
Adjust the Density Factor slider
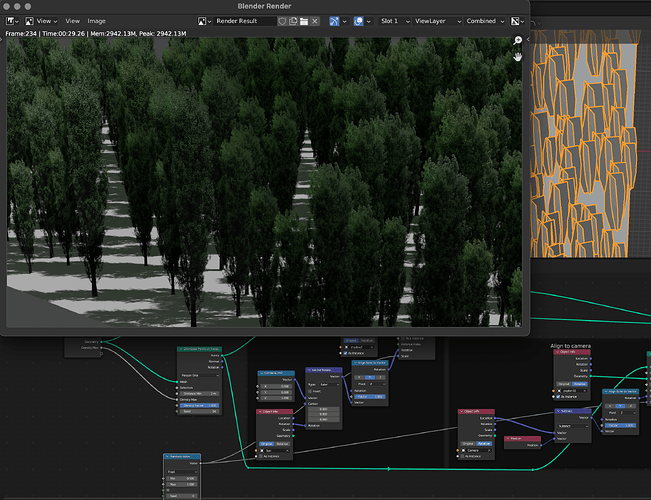coord(200,405)
